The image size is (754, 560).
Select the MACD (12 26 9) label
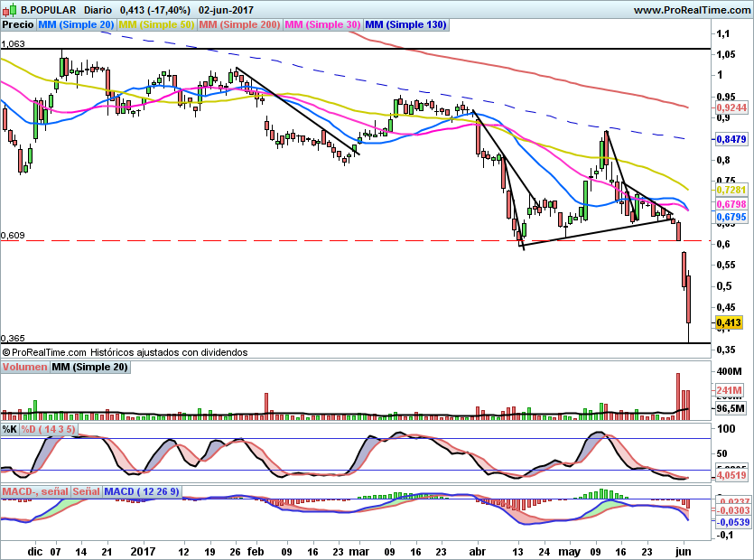142,491
